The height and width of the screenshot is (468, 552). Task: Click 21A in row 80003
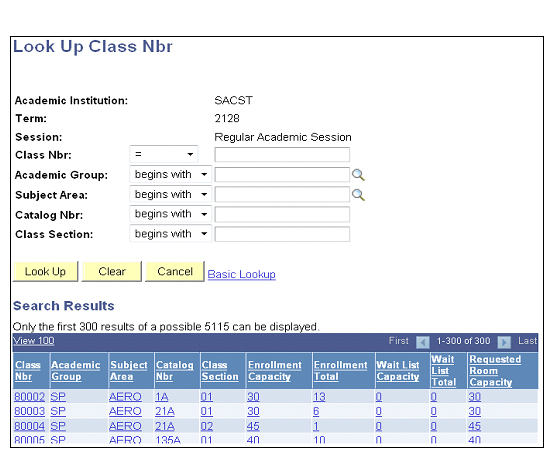pyautogui.click(x=165, y=411)
